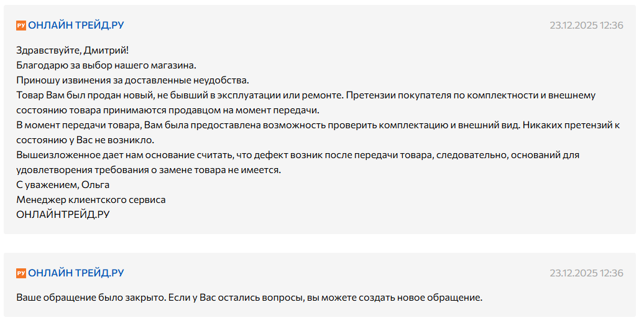Click the apology line "Приношу извинения за доставленные неудобства"
Image resolution: width=644 pixels, height=320 pixels.
coord(132,80)
